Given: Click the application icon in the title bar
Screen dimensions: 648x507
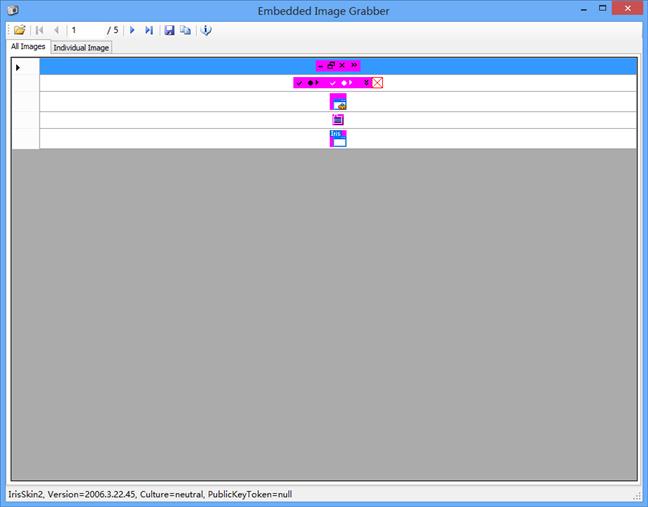Looking at the screenshot, I should point(10,9).
